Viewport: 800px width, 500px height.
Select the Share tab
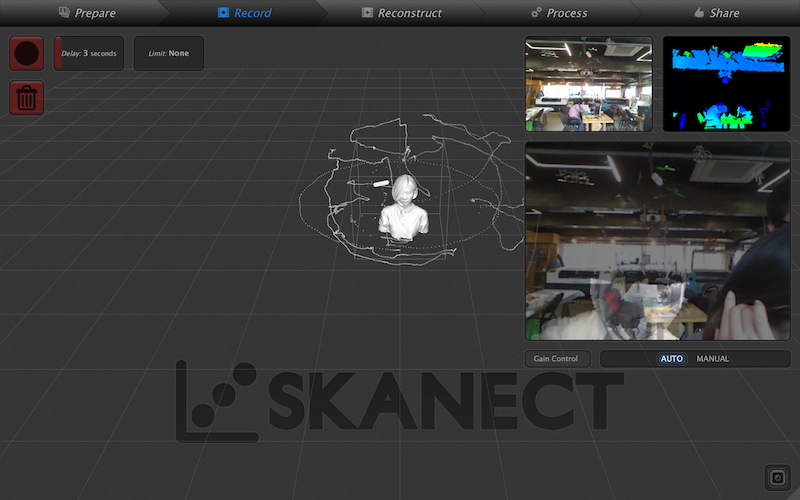(717, 13)
